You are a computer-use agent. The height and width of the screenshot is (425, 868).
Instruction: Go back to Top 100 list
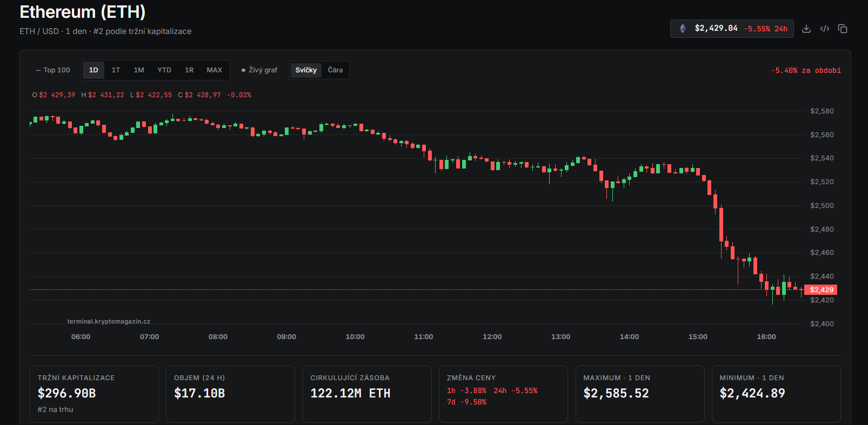point(53,70)
